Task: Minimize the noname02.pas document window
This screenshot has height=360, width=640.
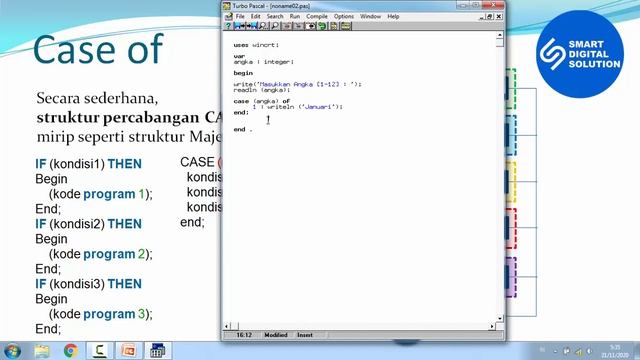Action: 482,17
